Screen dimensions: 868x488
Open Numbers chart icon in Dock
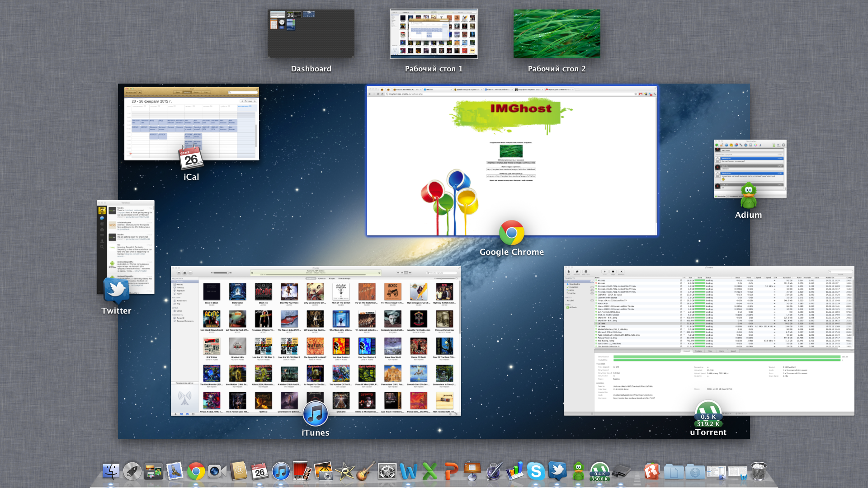tap(514, 471)
